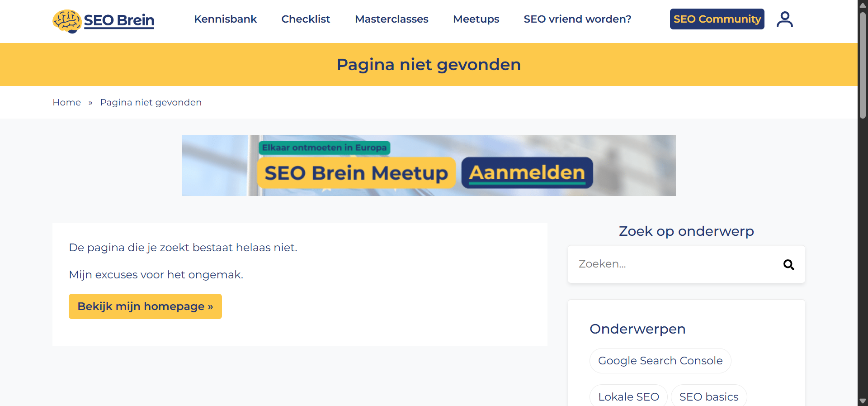
Task: Click the SEO Brein brain logo
Action: click(x=66, y=19)
